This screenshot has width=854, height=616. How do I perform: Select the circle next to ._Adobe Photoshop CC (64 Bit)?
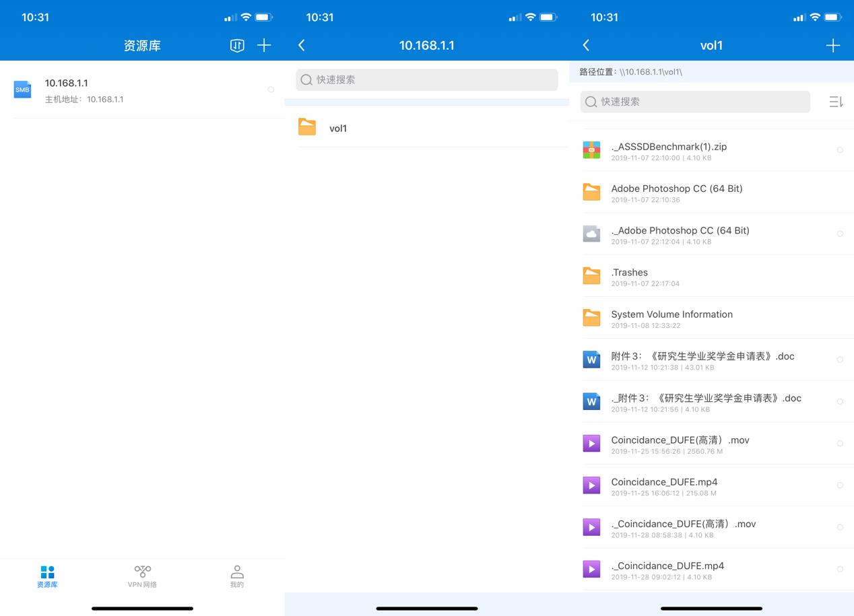pos(840,234)
